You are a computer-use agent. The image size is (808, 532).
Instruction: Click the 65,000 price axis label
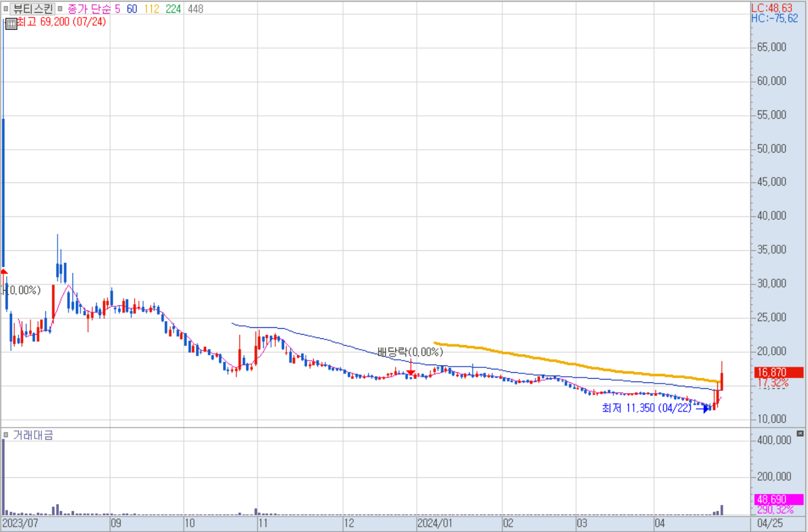coord(771,47)
